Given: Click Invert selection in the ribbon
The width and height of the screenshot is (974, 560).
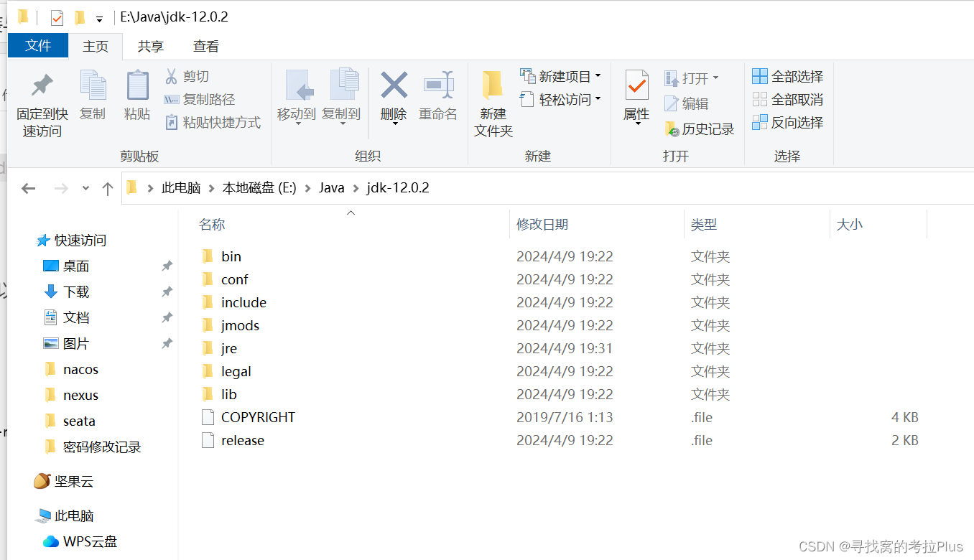Looking at the screenshot, I should click(x=788, y=122).
